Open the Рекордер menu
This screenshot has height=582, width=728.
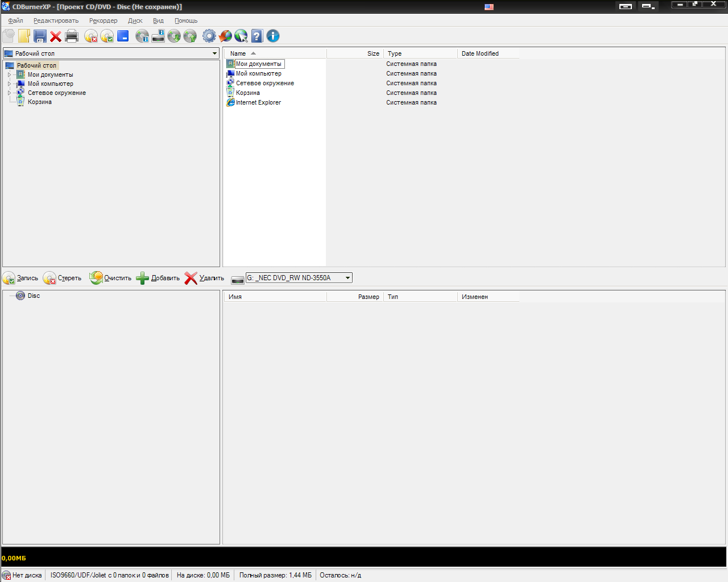point(103,20)
